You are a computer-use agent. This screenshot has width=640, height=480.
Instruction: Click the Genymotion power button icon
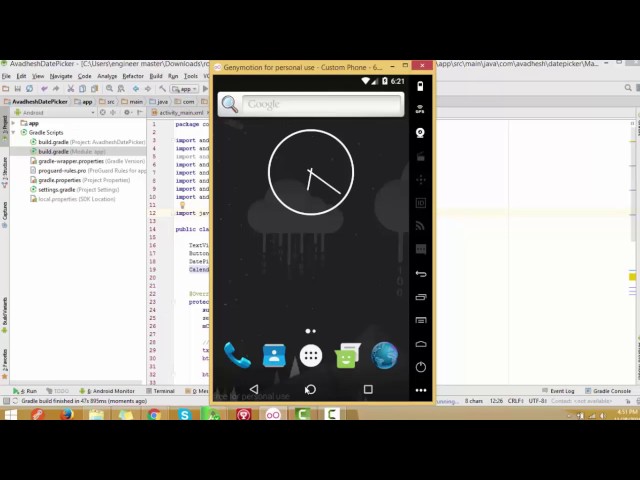421,367
